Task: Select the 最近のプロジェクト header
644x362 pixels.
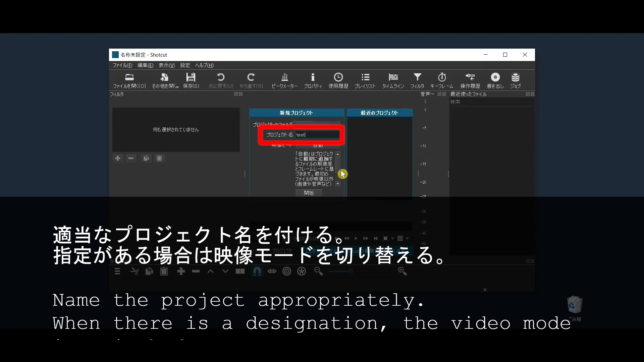Action: (380, 113)
